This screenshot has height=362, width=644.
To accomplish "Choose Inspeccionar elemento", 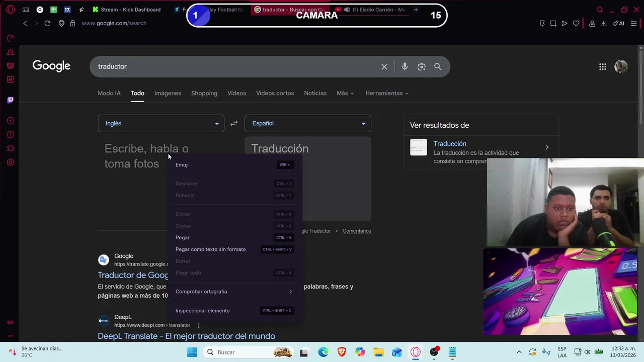I will click(234, 311).
